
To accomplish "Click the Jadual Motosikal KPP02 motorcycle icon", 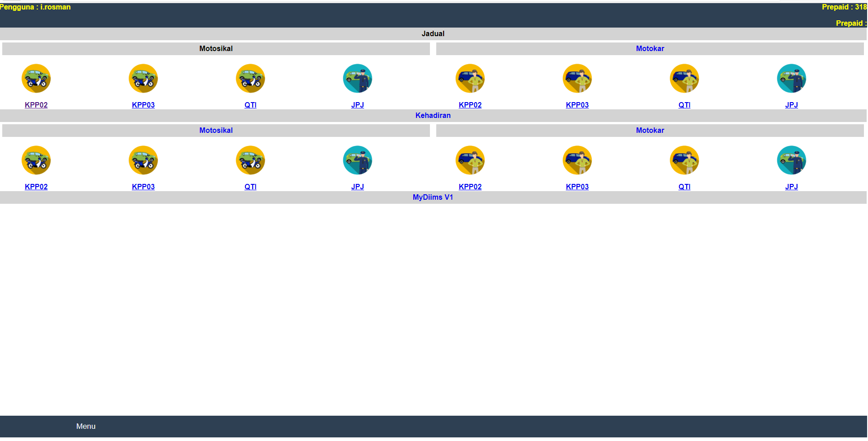I will click(36, 78).
